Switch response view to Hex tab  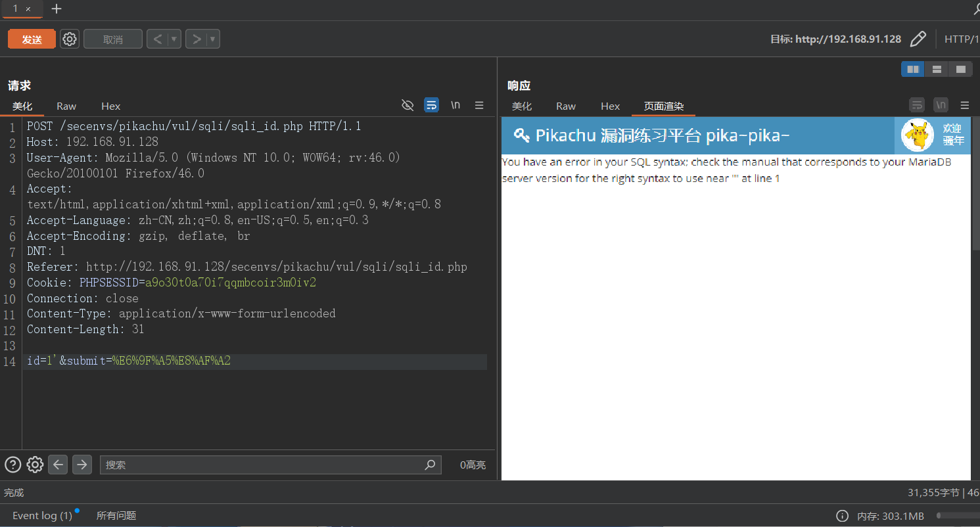(610, 106)
